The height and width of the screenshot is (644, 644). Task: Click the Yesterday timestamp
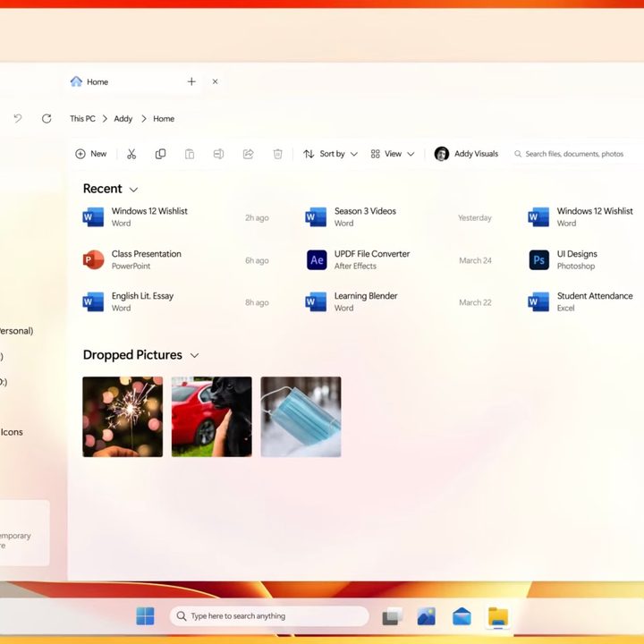point(475,218)
